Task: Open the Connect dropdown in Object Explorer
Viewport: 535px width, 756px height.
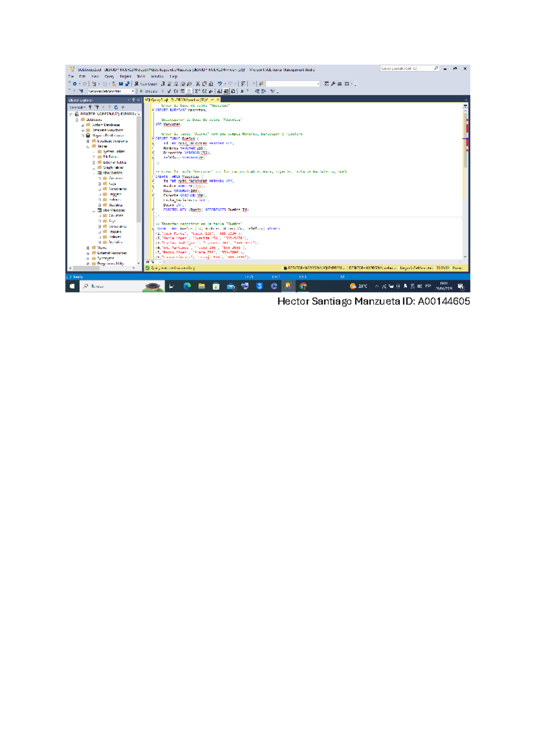Action: coord(77,107)
